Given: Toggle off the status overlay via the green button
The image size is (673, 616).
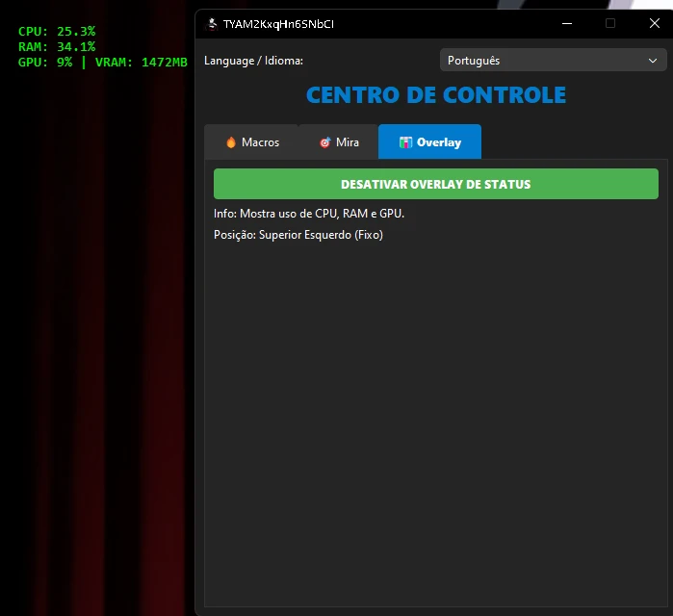Looking at the screenshot, I should click(435, 184).
